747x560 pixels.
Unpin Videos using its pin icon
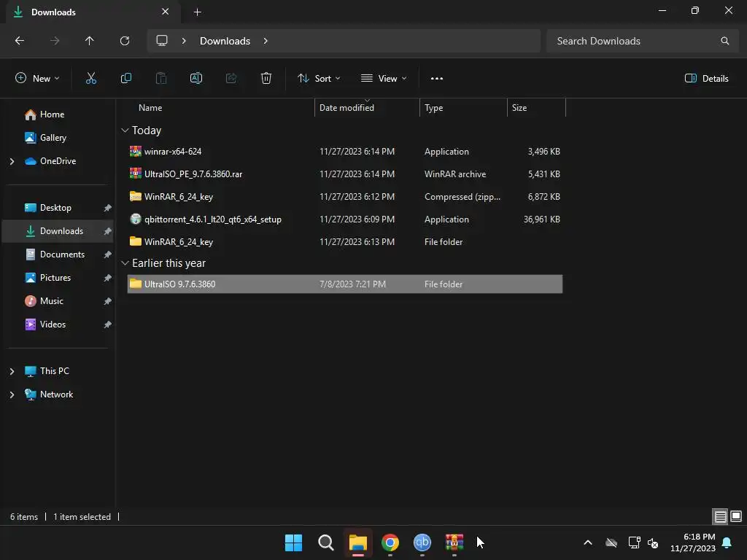coord(108,324)
